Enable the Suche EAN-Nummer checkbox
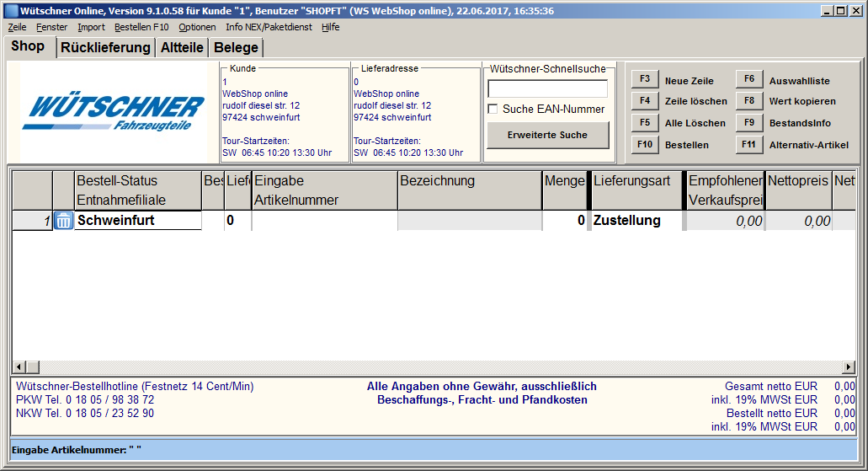 click(493, 110)
